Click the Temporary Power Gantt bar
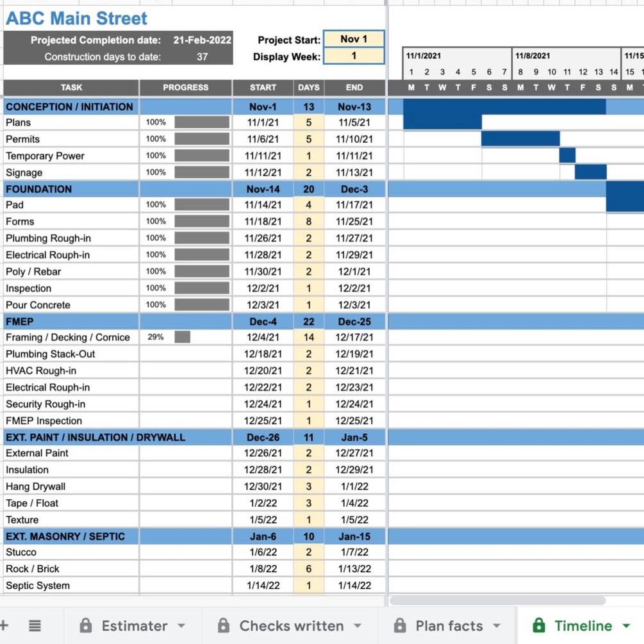Image resolution: width=644 pixels, height=644 pixels. coord(567,156)
